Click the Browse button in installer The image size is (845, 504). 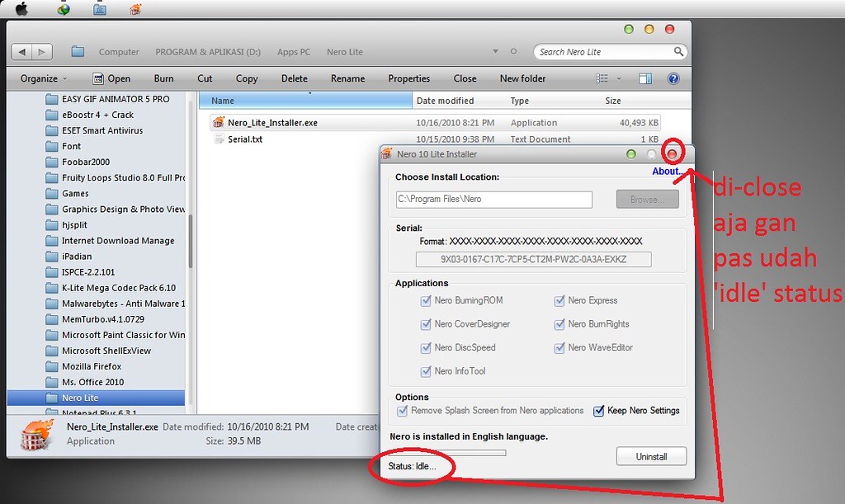pos(647,200)
